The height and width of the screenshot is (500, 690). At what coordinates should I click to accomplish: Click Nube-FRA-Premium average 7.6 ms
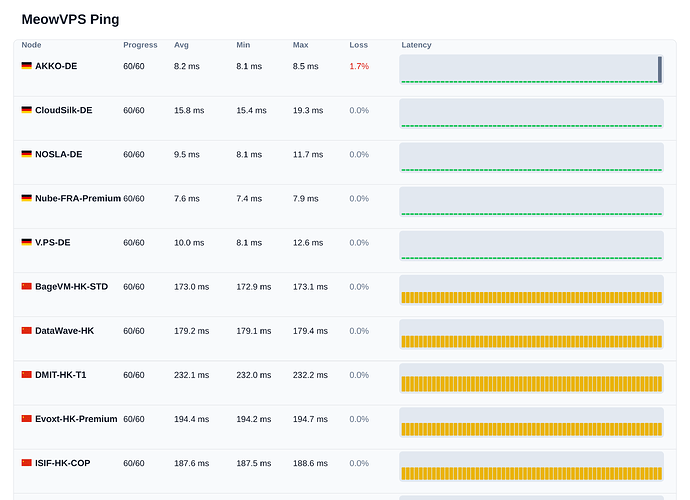(x=187, y=199)
